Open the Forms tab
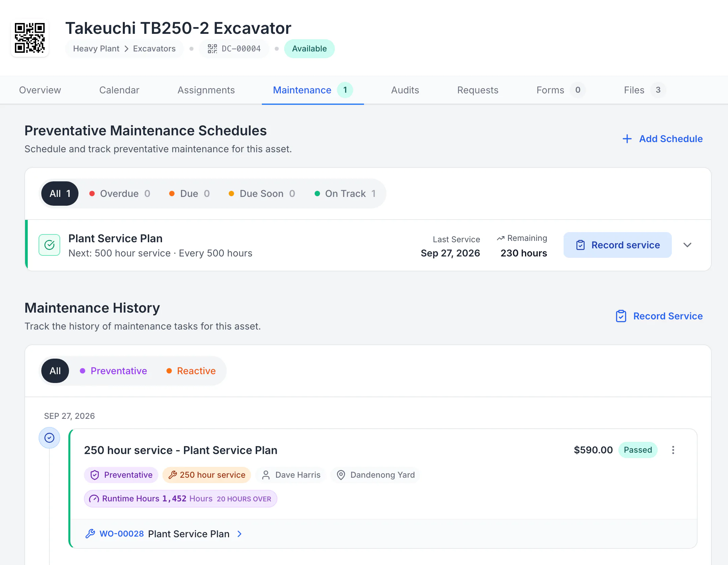728x565 pixels. pyautogui.click(x=560, y=90)
